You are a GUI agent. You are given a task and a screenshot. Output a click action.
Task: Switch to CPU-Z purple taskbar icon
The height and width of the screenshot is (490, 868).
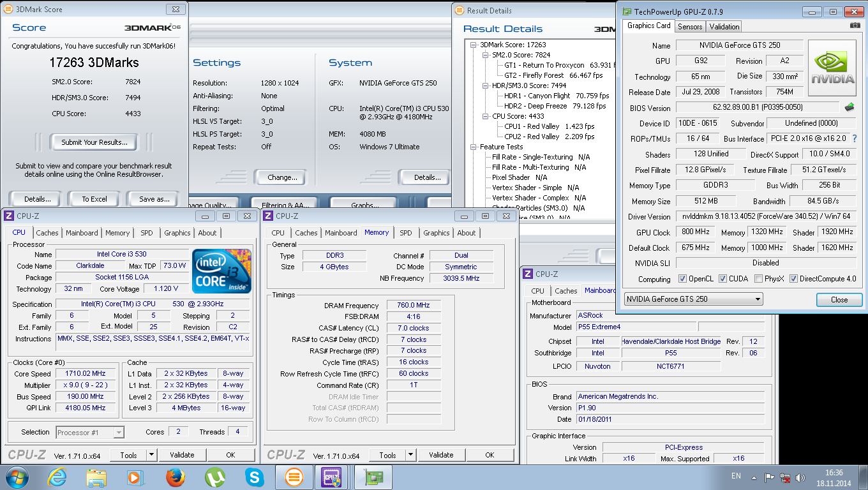point(332,477)
